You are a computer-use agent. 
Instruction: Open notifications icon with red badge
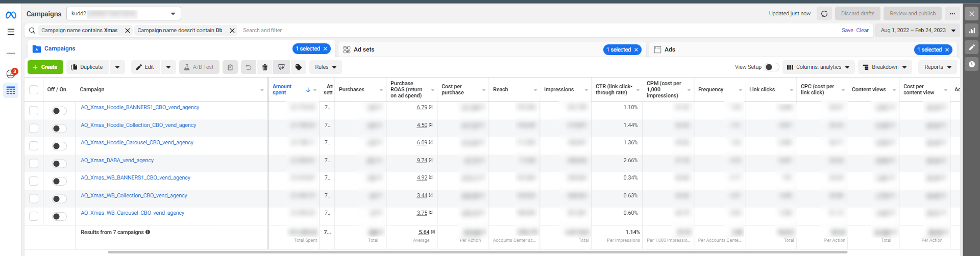[11, 73]
